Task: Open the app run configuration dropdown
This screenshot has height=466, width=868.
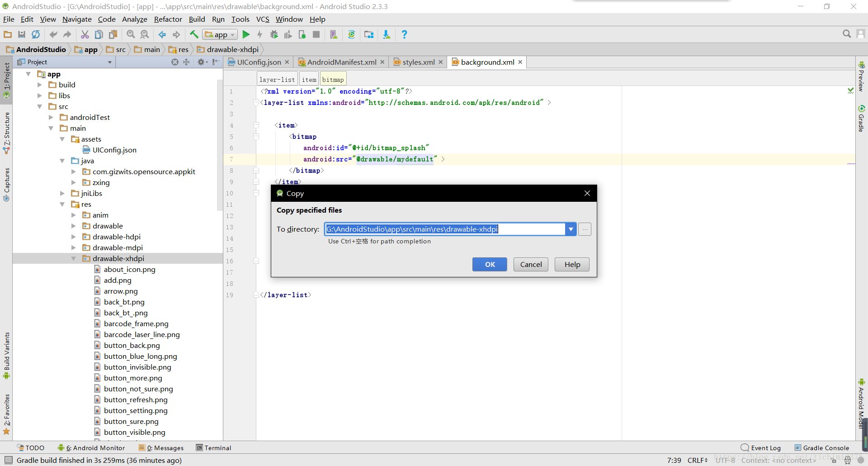Action: (220, 34)
